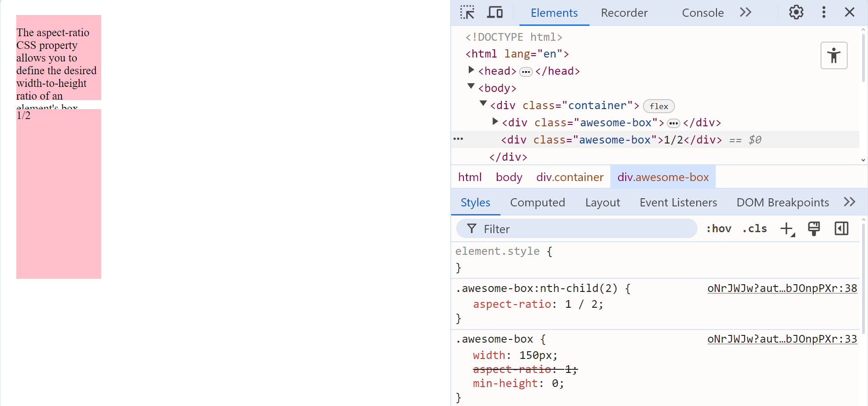
Task: Switch to the Console tab
Action: pos(703,13)
